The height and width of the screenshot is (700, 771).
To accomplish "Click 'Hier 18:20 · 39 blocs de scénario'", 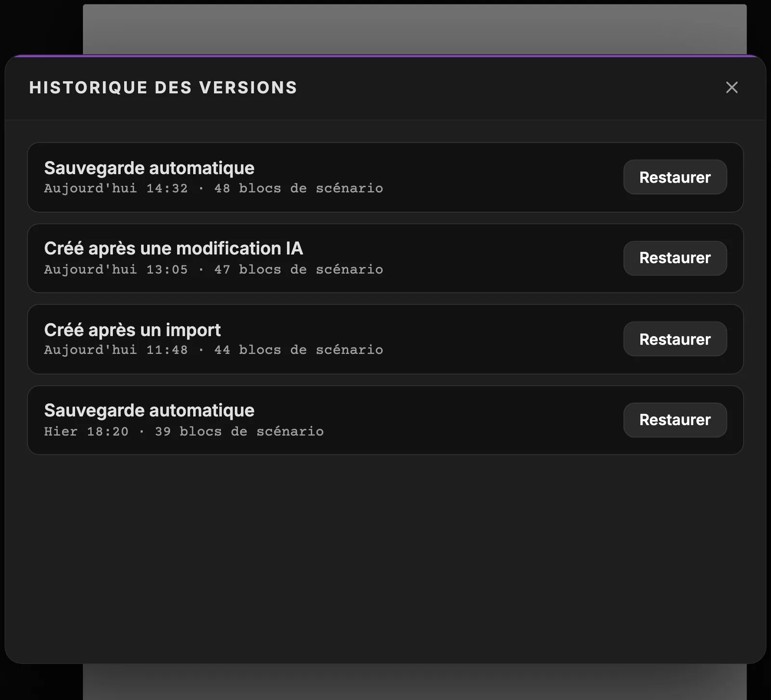I will coord(184,431).
